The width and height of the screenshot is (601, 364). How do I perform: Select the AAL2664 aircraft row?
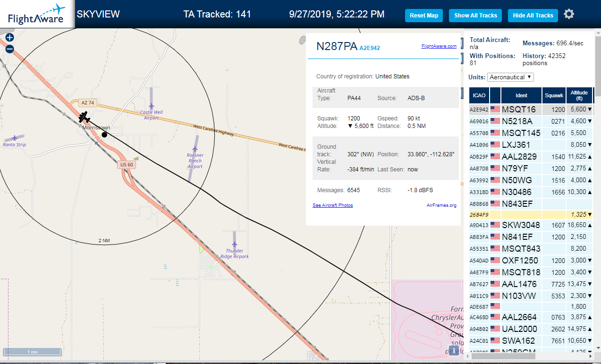coord(531,317)
